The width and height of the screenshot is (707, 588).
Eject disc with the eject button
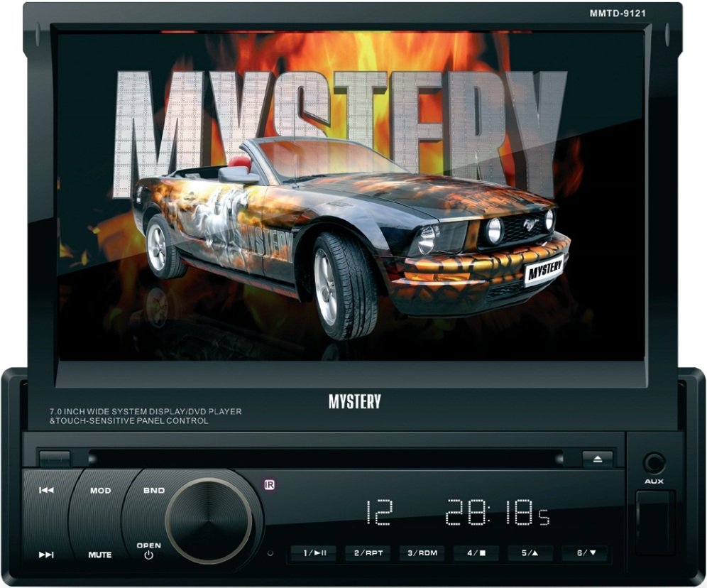[598, 459]
